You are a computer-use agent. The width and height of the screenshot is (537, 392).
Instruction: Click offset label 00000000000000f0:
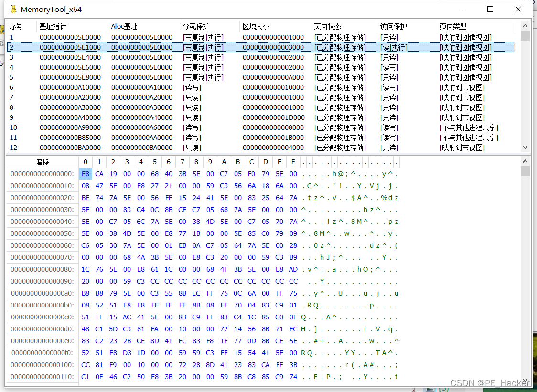[42, 353]
